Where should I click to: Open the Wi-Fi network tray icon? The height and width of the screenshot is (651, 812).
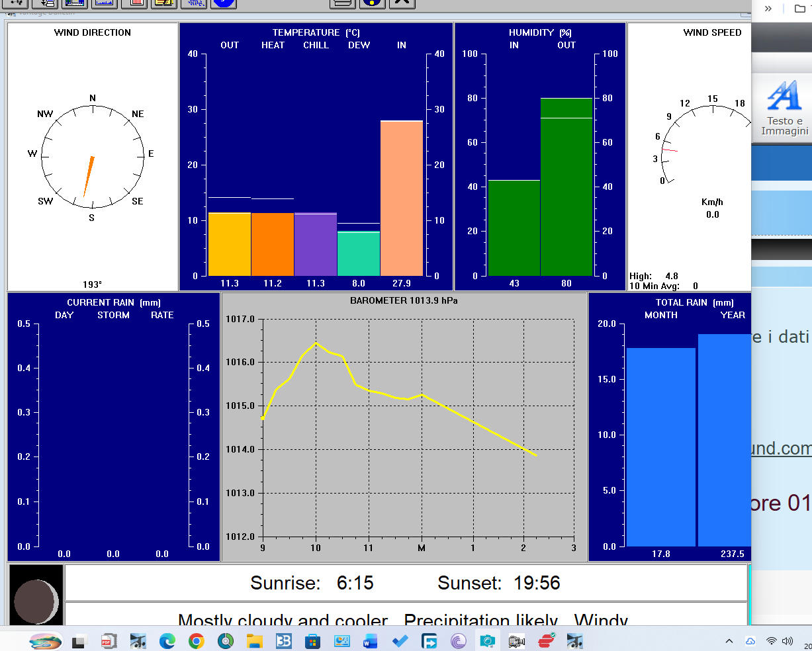pos(771,641)
